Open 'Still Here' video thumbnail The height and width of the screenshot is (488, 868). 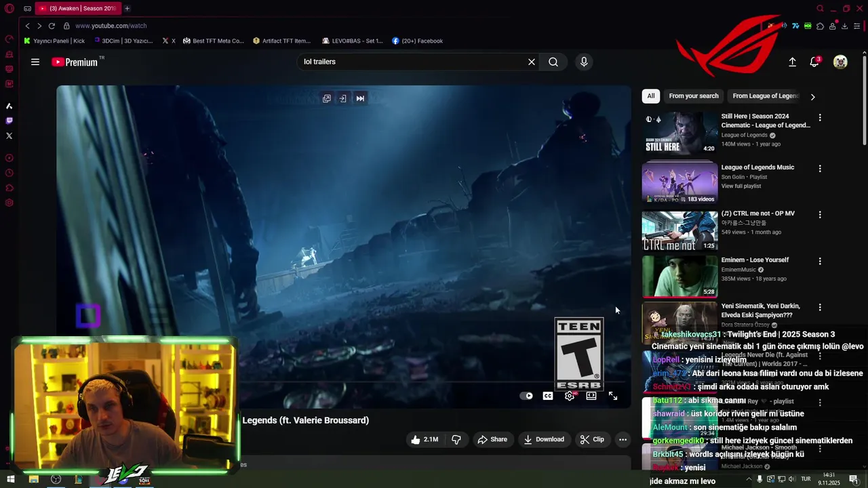click(x=679, y=134)
